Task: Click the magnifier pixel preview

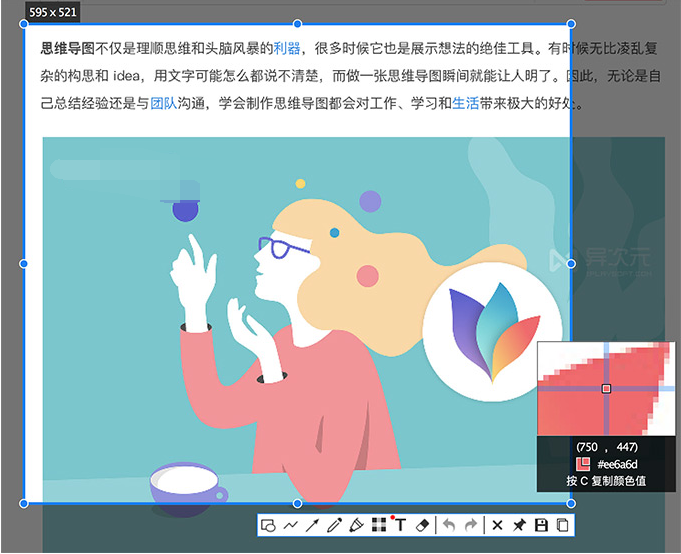Action: 606,389
